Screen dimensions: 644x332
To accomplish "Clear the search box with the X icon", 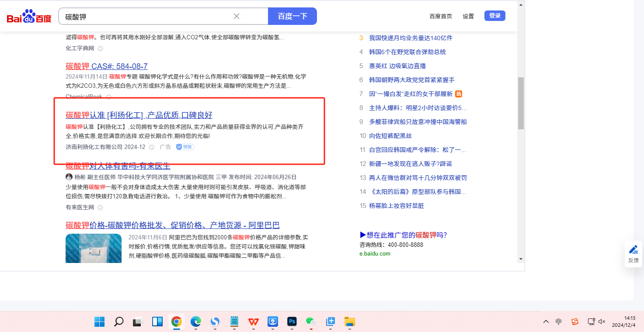I will pyautogui.click(x=237, y=16).
